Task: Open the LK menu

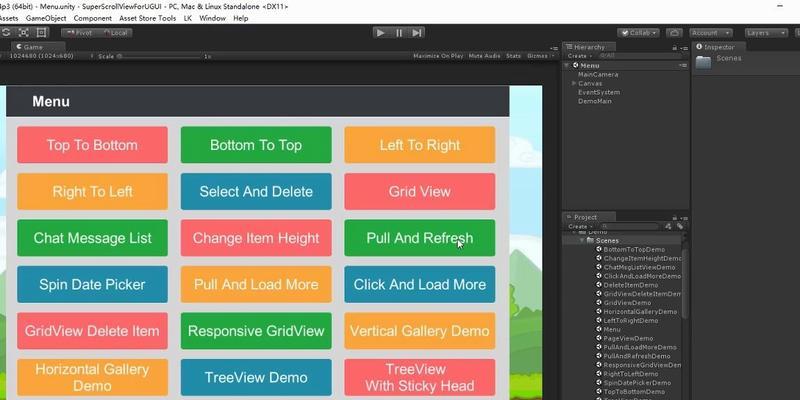Action: coord(188,18)
